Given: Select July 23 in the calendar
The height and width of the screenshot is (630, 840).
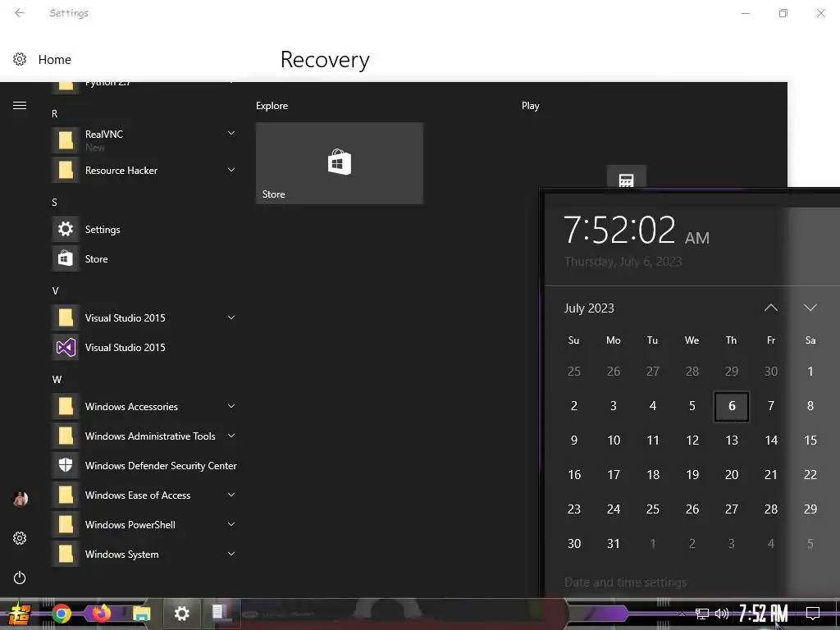Looking at the screenshot, I should (573, 509).
